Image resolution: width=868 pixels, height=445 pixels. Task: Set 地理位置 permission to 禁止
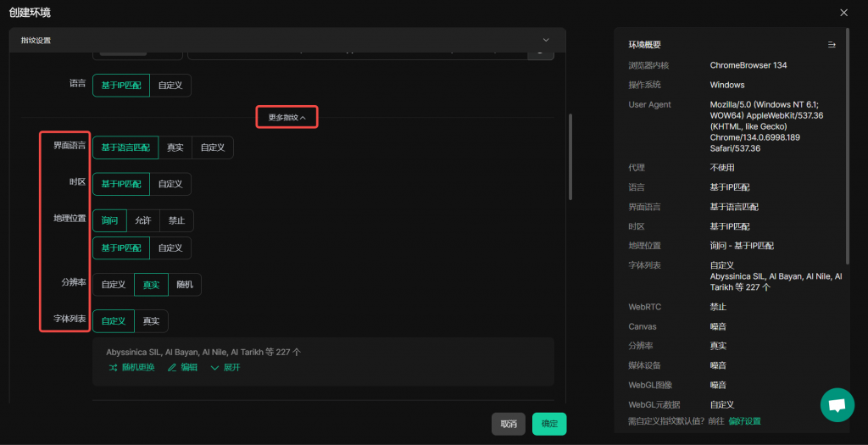point(177,220)
